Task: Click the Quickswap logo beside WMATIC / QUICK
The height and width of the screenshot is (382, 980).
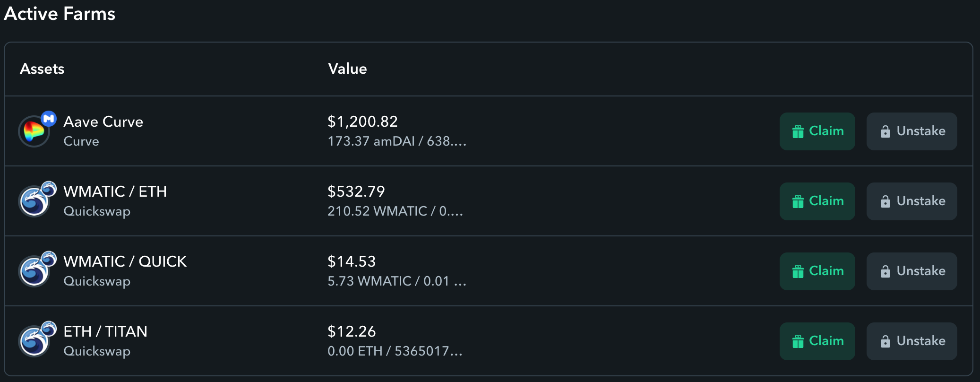Action: click(x=34, y=271)
